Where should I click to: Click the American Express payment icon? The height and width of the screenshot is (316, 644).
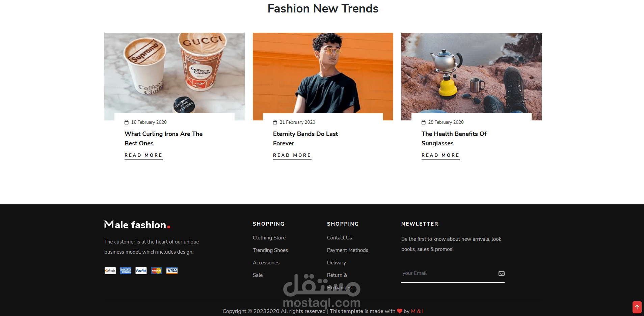(x=126, y=271)
